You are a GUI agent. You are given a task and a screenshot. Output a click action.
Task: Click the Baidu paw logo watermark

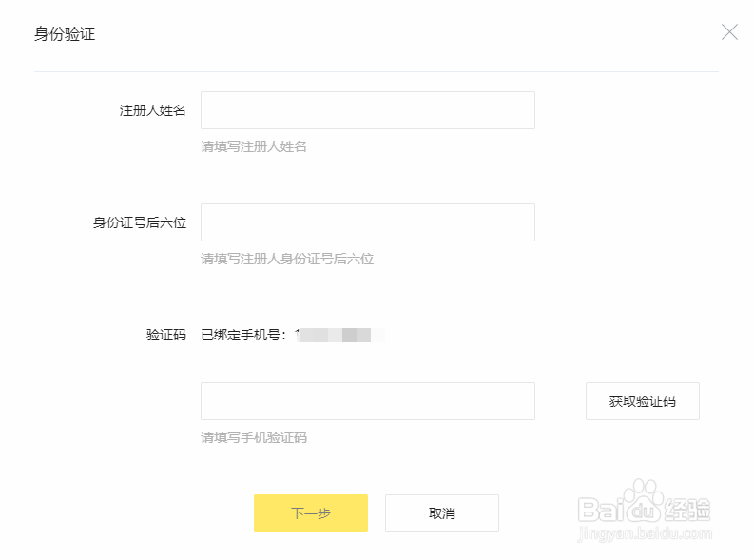pos(643,500)
